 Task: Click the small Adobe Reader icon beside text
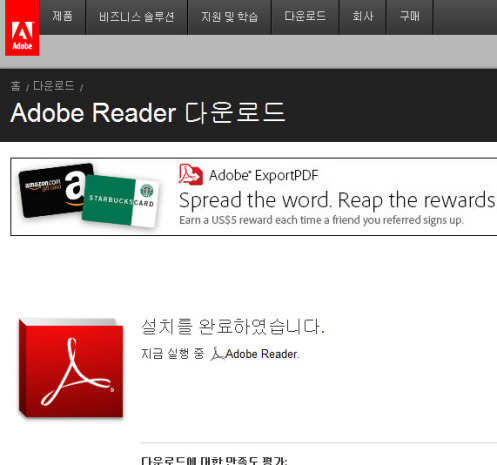click(x=217, y=354)
